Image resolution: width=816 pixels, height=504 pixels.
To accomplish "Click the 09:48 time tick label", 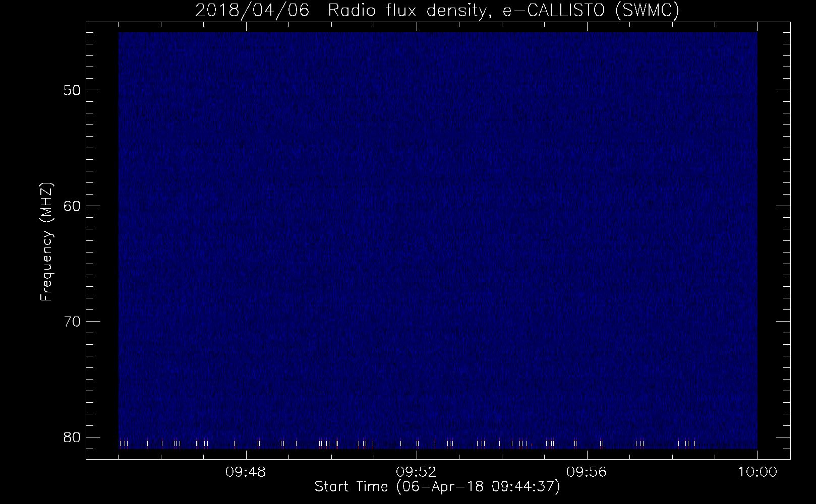I will click(x=246, y=472).
